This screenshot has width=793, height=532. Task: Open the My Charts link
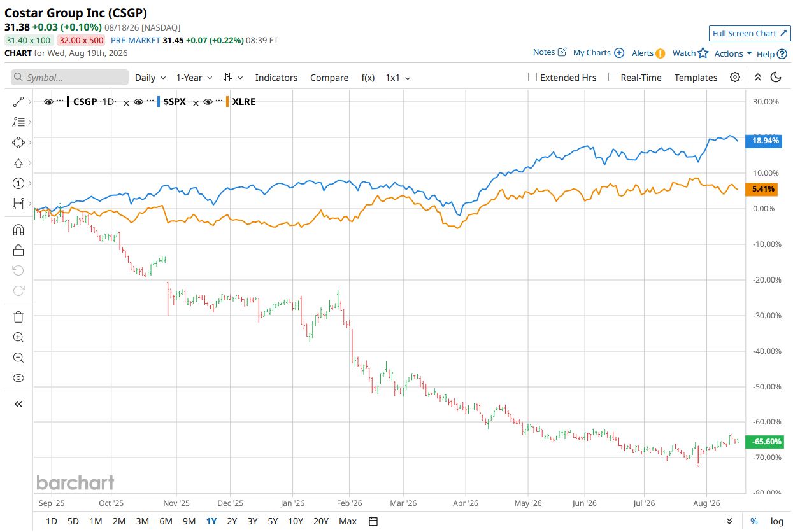click(592, 53)
